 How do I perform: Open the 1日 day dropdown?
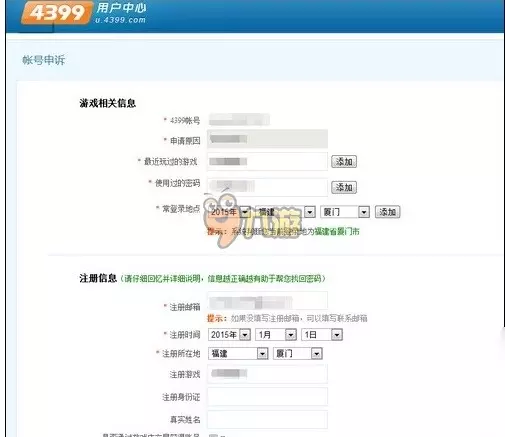click(322, 335)
